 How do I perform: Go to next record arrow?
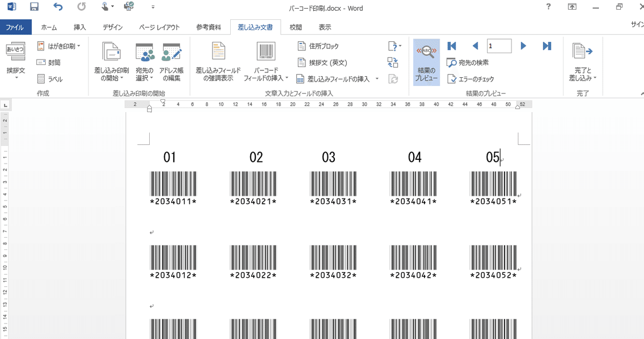[x=524, y=46]
